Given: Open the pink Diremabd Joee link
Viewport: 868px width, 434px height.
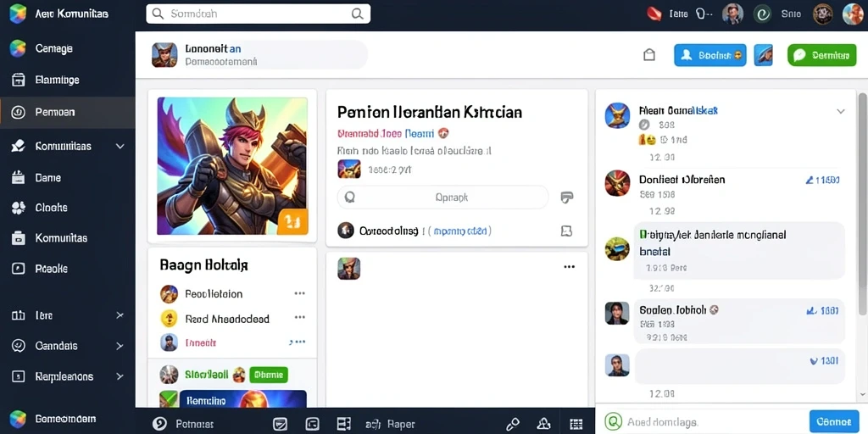Looking at the screenshot, I should tap(369, 133).
